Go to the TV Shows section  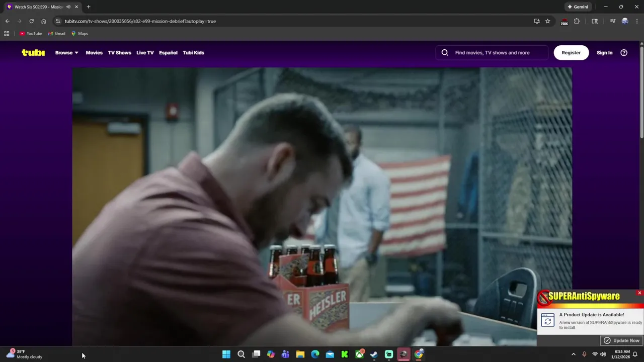[119, 52]
